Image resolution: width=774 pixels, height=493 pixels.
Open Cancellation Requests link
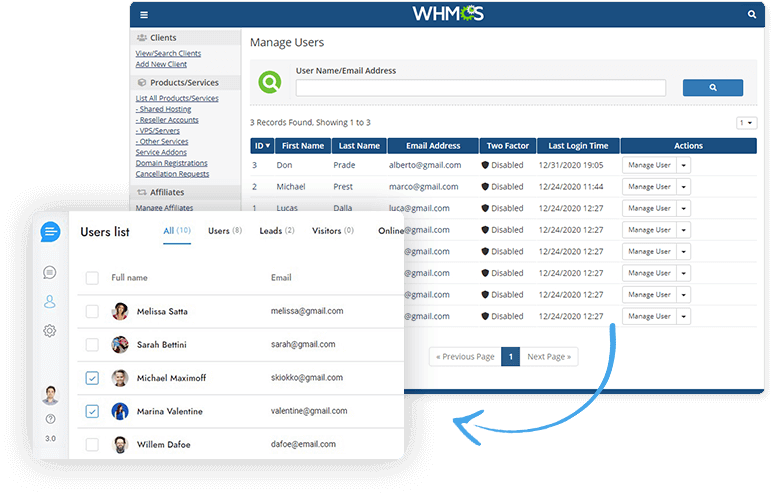(172, 174)
